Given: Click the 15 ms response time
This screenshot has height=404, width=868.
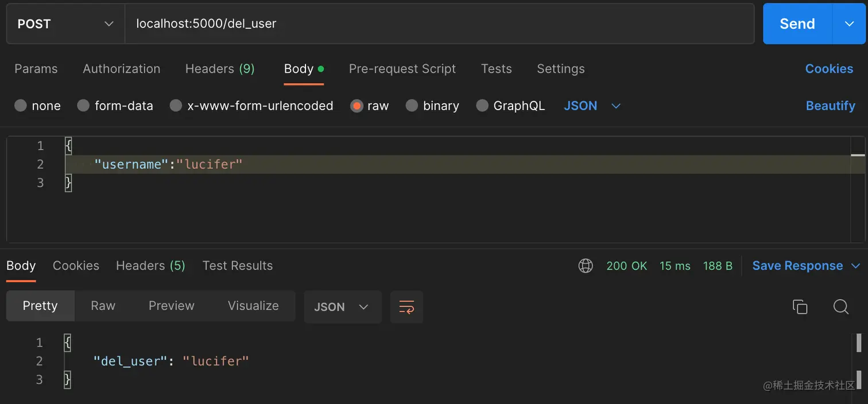Looking at the screenshot, I should [x=675, y=266].
